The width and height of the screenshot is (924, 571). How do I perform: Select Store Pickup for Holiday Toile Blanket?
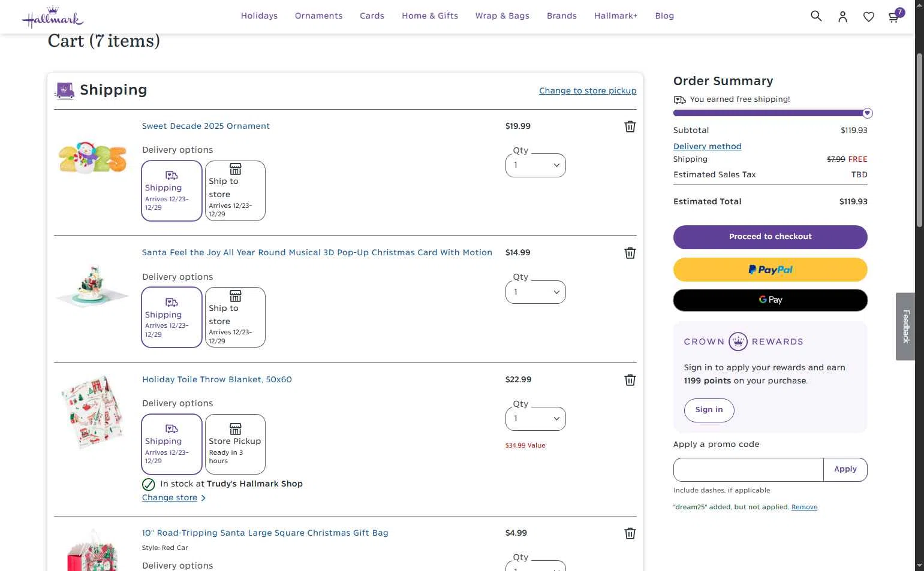[235, 444]
